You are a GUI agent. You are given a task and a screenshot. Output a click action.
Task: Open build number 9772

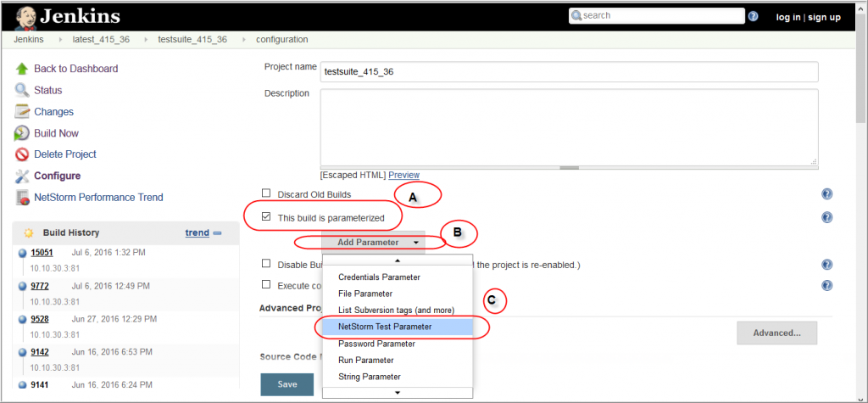tap(40, 286)
